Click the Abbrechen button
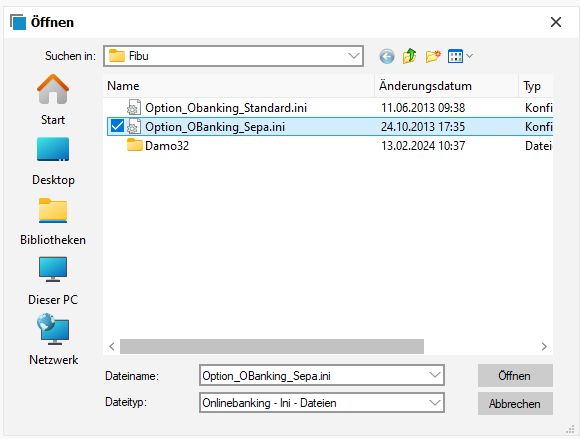580x439 pixels. click(x=515, y=403)
